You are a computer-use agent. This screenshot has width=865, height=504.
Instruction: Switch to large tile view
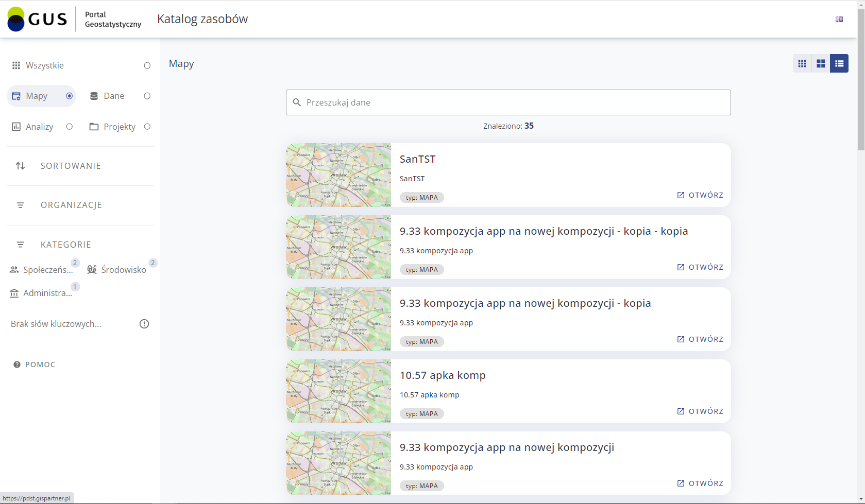click(821, 63)
